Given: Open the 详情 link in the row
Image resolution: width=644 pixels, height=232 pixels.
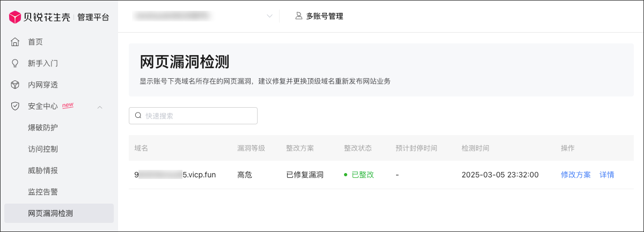Looking at the screenshot, I should (607, 175).
